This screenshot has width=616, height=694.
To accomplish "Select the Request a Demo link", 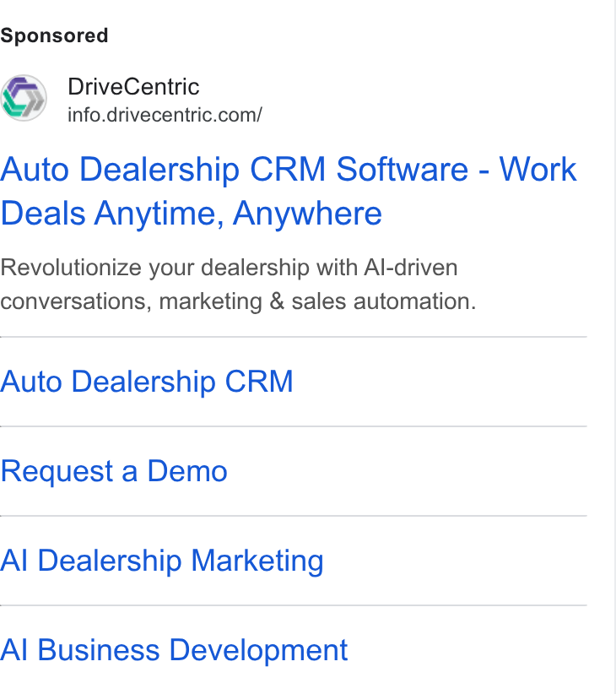I will pyautogui.click(x=114, y=471).
